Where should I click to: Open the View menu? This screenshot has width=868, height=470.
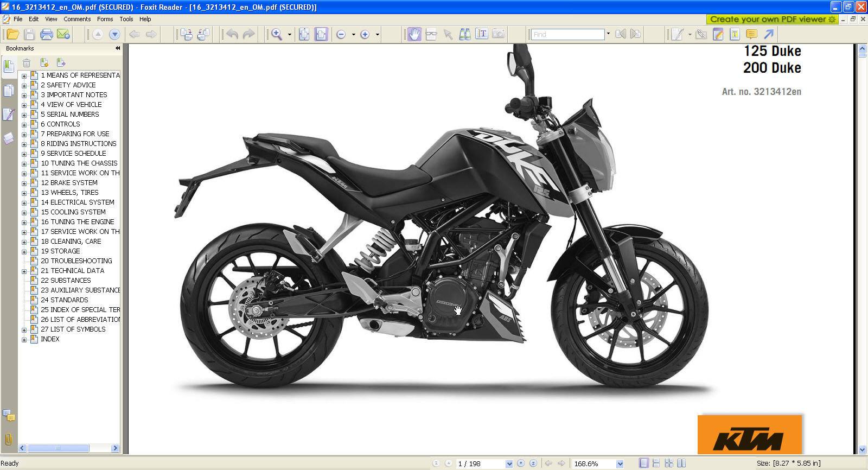click(x=51, y=19)
